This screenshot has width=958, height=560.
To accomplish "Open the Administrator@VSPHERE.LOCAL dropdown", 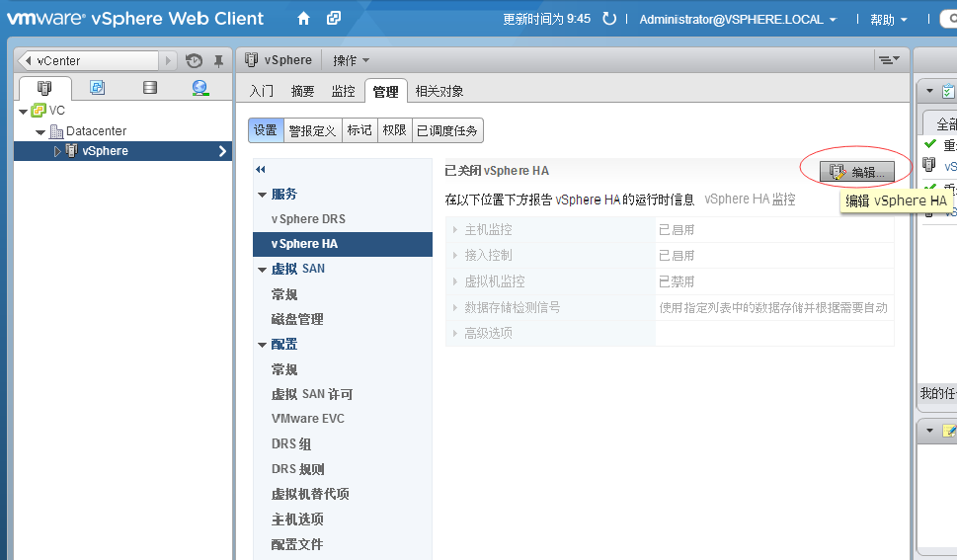I will pyautogui.click(x=738, y=20).
